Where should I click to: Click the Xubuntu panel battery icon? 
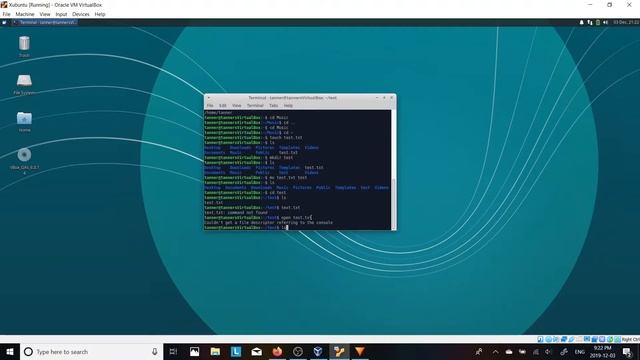(598, 22)
